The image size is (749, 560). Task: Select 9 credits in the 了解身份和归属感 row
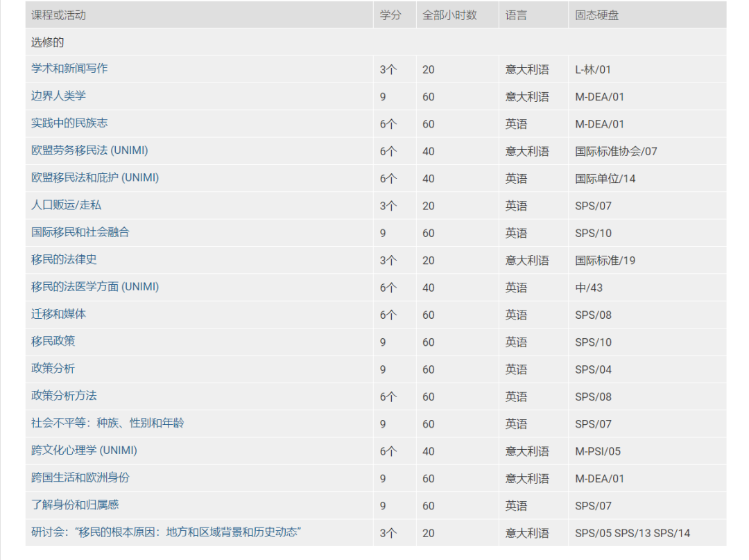[x=383, y=505]
